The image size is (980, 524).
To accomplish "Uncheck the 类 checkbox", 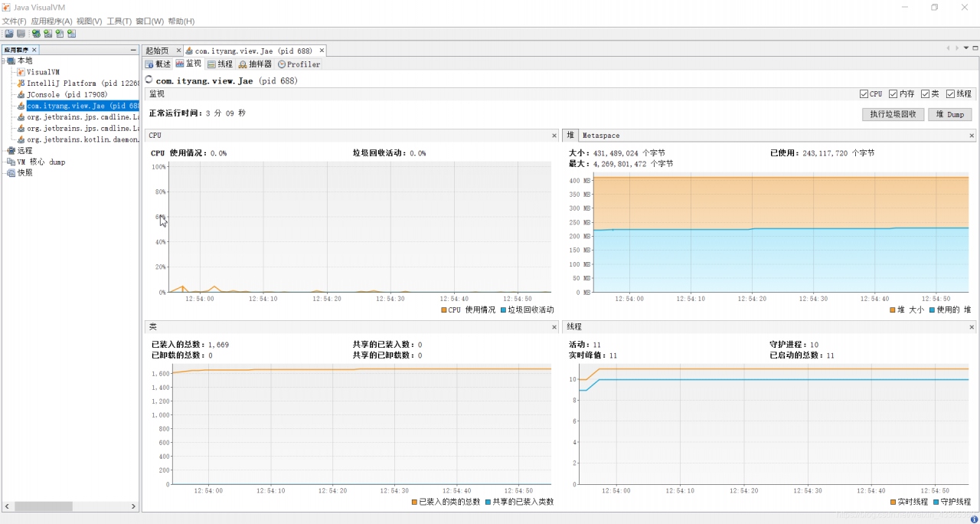I will pos(925,94).
